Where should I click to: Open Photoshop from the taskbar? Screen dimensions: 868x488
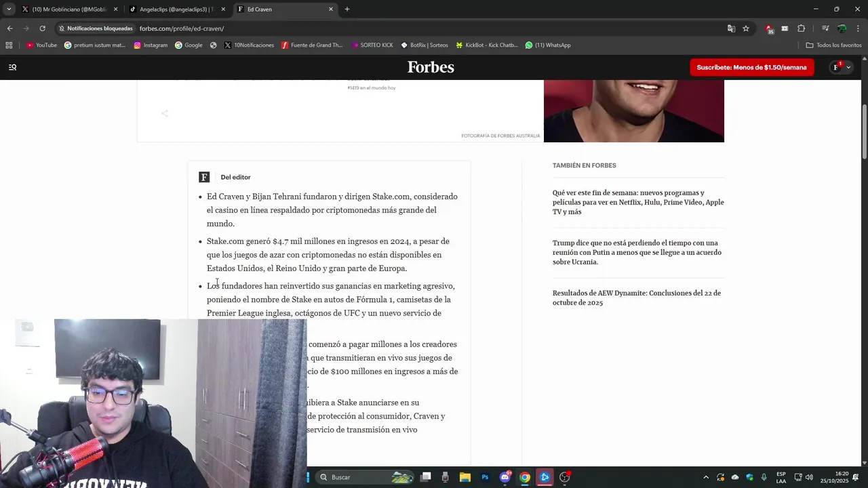pyautogui.click(x=485, y=477)
